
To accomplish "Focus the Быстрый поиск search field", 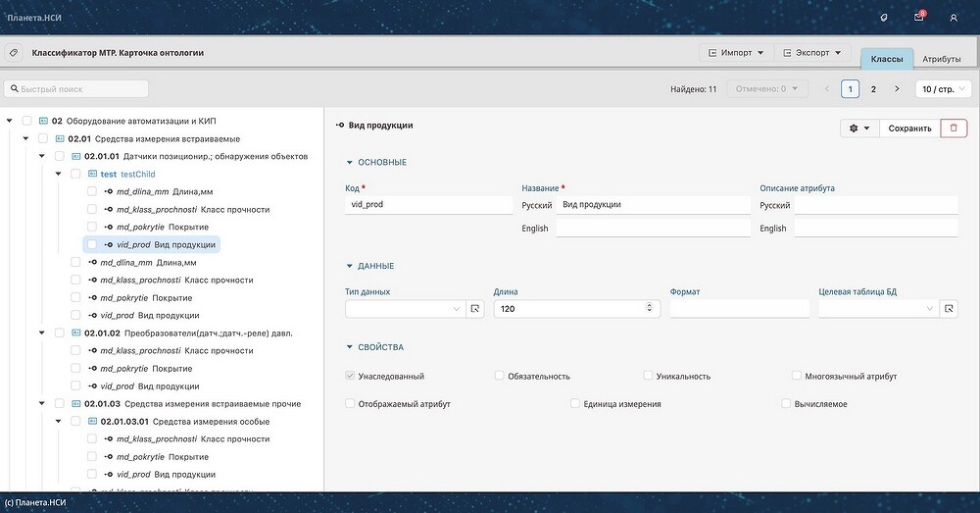I will [76, 89].
